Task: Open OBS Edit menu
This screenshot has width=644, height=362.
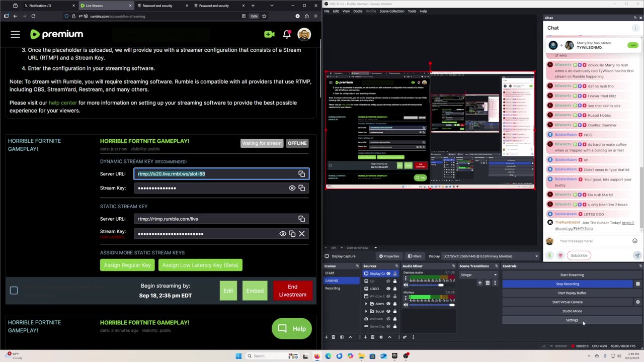Action: (x=336, y=11)
